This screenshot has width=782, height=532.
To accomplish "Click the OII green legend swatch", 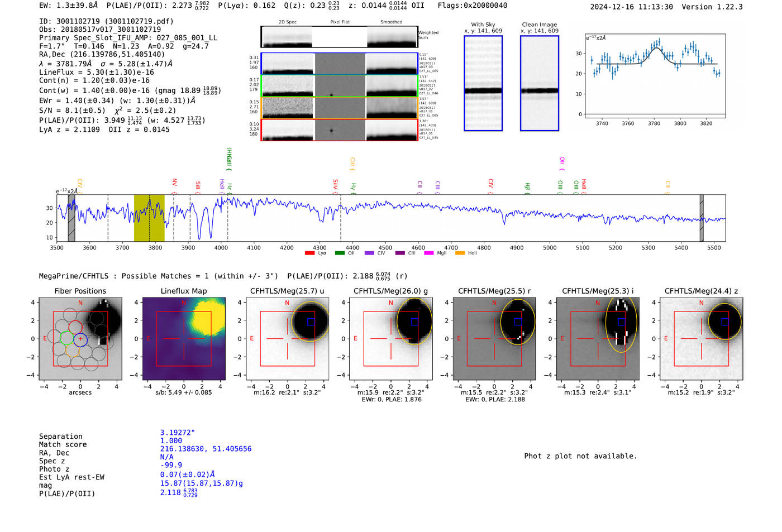I will [340, 253].
